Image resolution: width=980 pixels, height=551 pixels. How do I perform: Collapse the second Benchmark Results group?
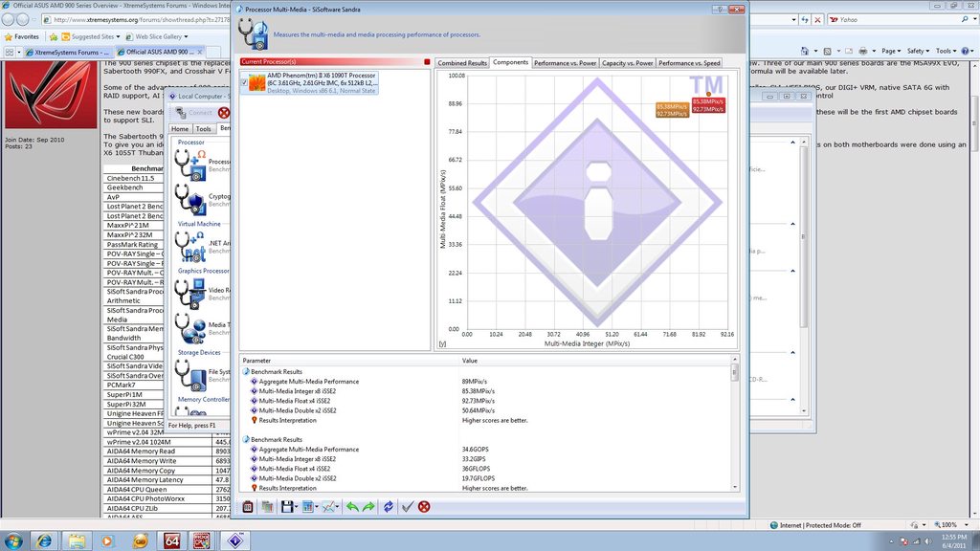point(246,440)
